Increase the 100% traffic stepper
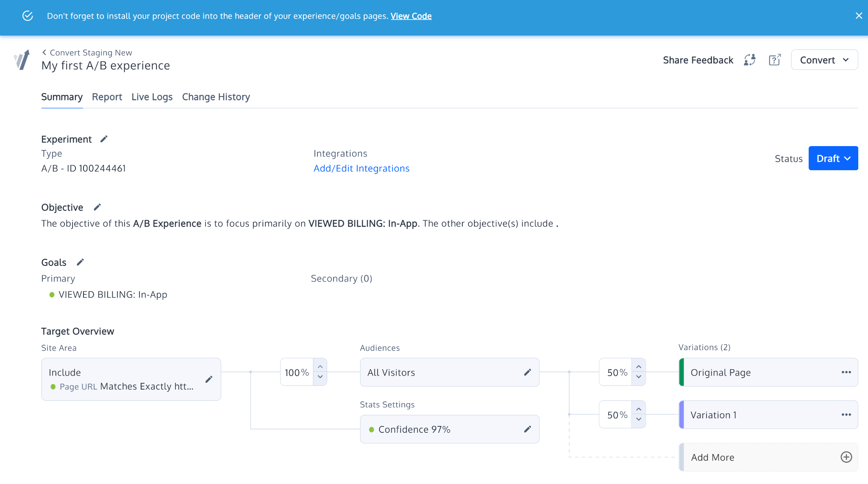This screenshot has height=484, width=868. tap(320, 367)
